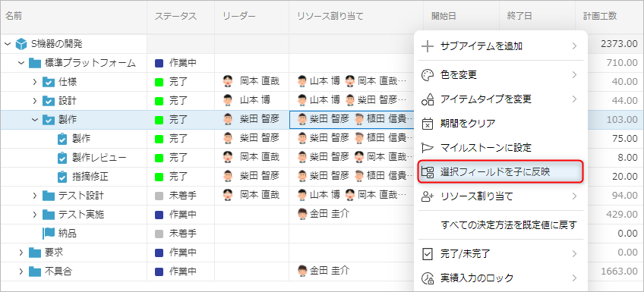Click the avatar of leader 山本 博 in 設計 row
Screen dimensions: 644x292
(227, 100)
